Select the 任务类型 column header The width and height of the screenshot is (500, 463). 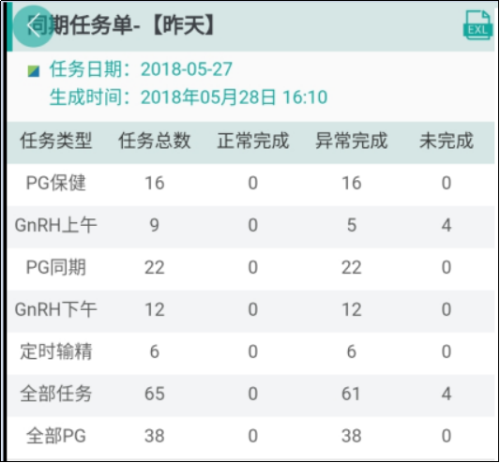[x=56, y=141]
